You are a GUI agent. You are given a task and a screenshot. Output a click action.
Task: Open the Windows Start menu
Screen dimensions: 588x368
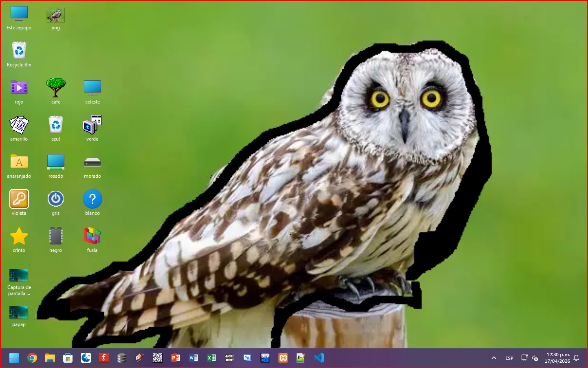tap(14, 358)
